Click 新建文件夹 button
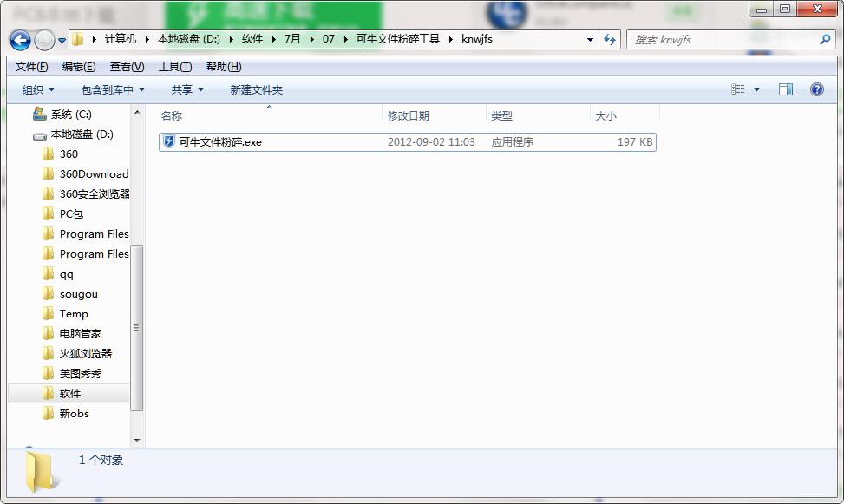This screenshot has height=504, width=844. (x=256, y=90)
